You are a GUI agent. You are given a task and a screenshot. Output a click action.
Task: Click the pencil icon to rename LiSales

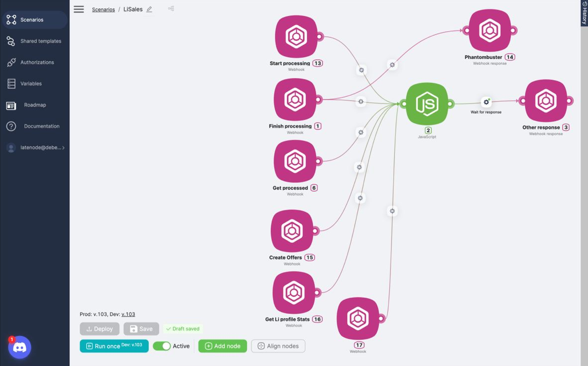click(149, 9)
